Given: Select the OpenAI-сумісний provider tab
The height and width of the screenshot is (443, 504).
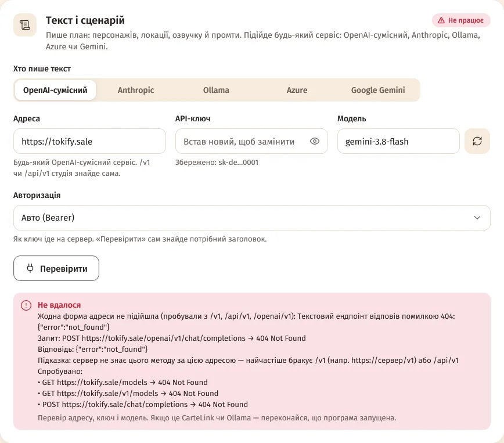Looking at the screenshot, I should point(55,90).
